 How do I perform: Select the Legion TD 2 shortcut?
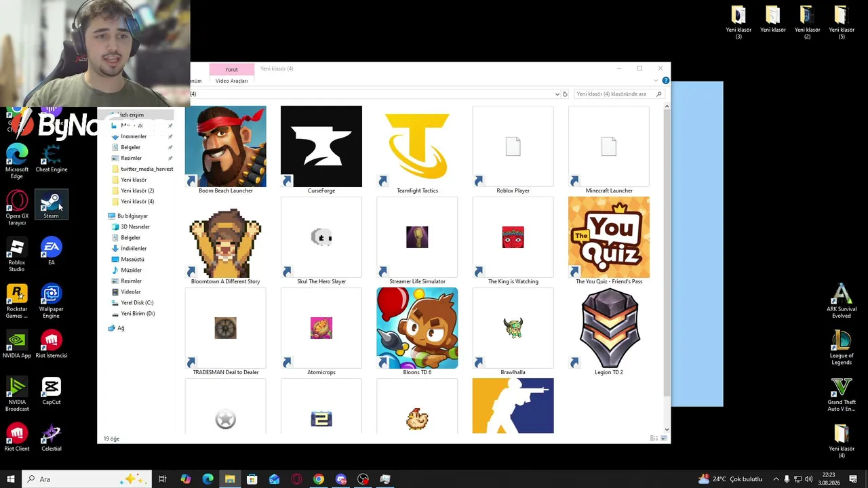pos(609,332)
